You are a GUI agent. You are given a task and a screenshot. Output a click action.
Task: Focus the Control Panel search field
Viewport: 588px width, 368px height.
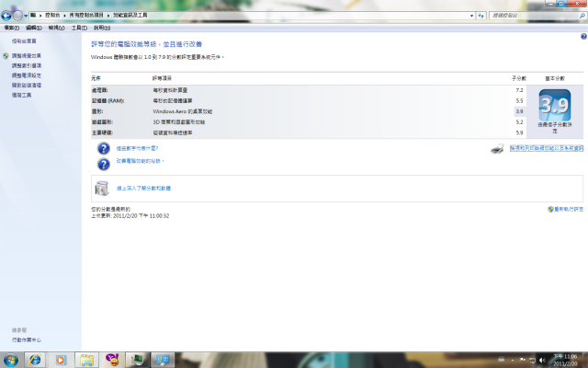pos(535,16)
